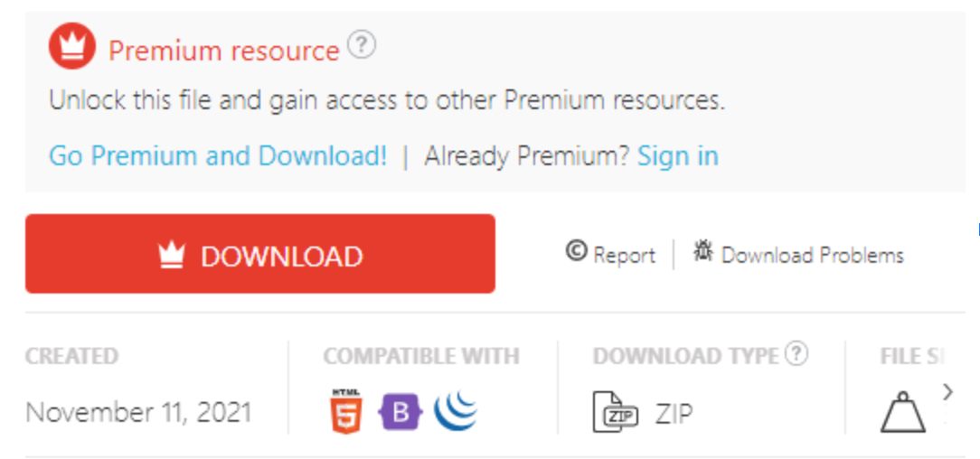980x459 pixels.
Task: Click the file size weight icon
Action: click(902, 412)
